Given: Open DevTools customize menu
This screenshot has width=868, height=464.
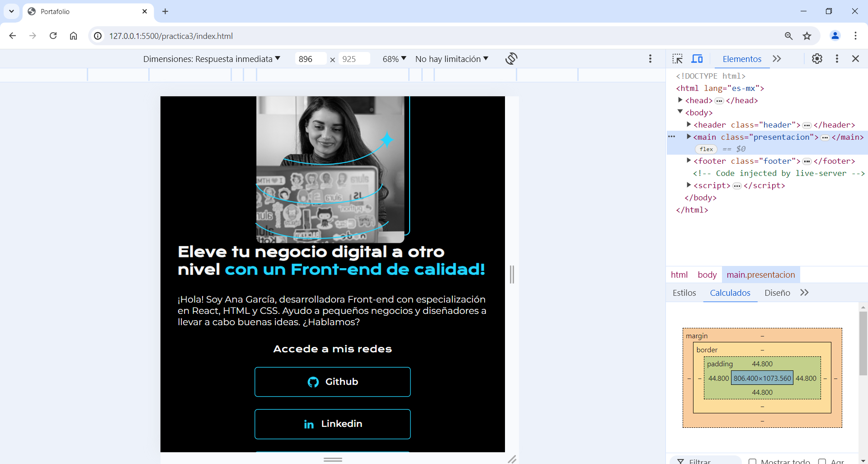Looking at the screenshot, I should point(837,59).
